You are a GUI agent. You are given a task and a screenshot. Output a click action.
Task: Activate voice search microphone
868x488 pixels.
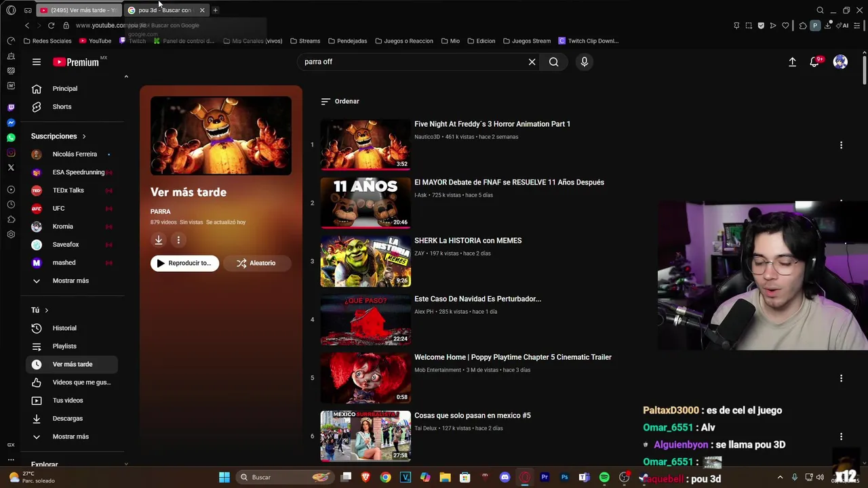click(585, 62)
